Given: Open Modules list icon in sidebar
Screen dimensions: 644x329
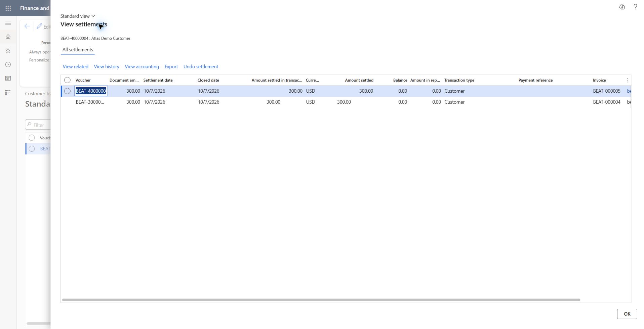Looking at the screenshot, I should [8, 92].
